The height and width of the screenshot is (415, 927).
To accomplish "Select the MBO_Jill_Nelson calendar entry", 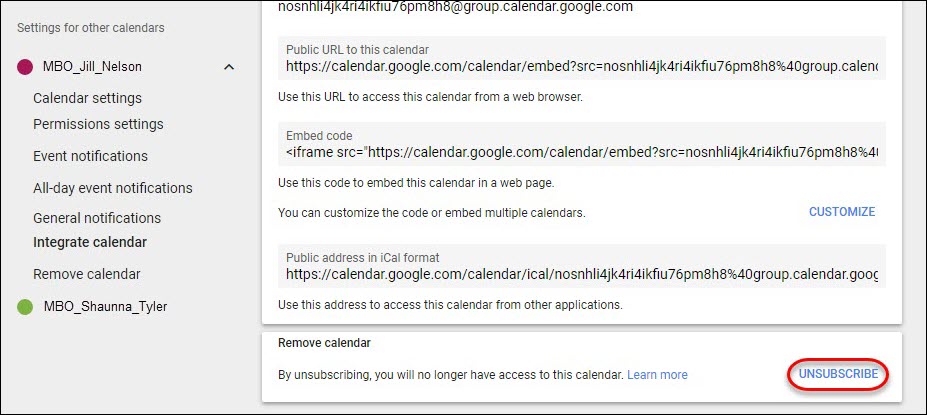I will (92, 67).
